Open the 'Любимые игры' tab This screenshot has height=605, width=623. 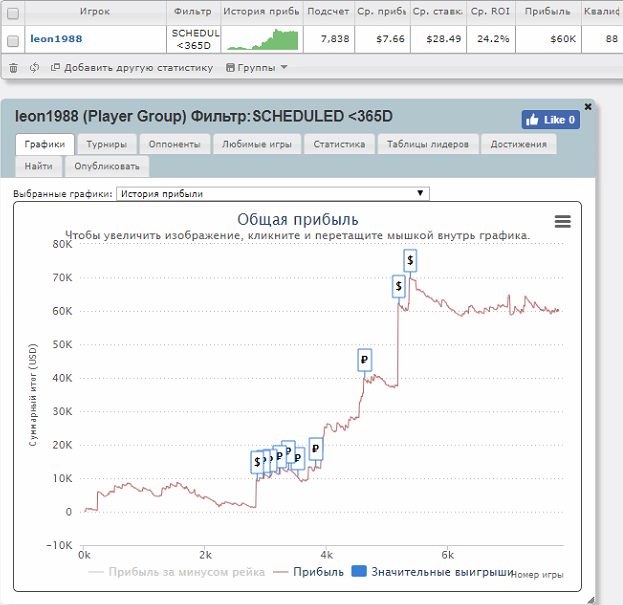click(257, 144)
